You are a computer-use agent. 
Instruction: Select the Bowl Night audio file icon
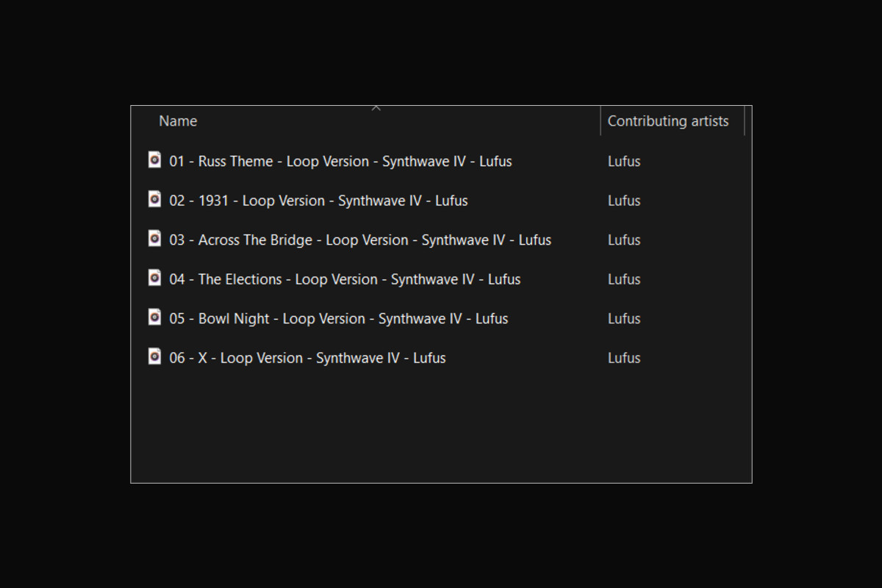[x=154, y=317]
